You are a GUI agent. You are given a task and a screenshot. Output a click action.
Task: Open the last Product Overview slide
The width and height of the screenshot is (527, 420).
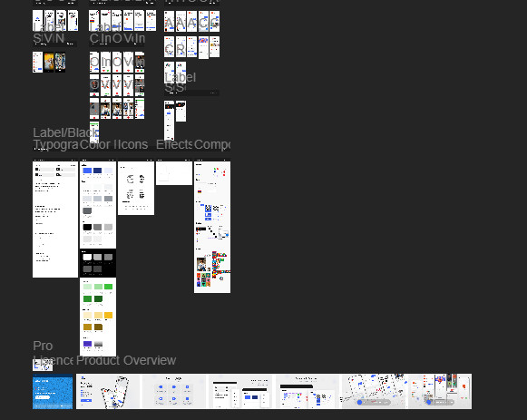click(440, 392)
